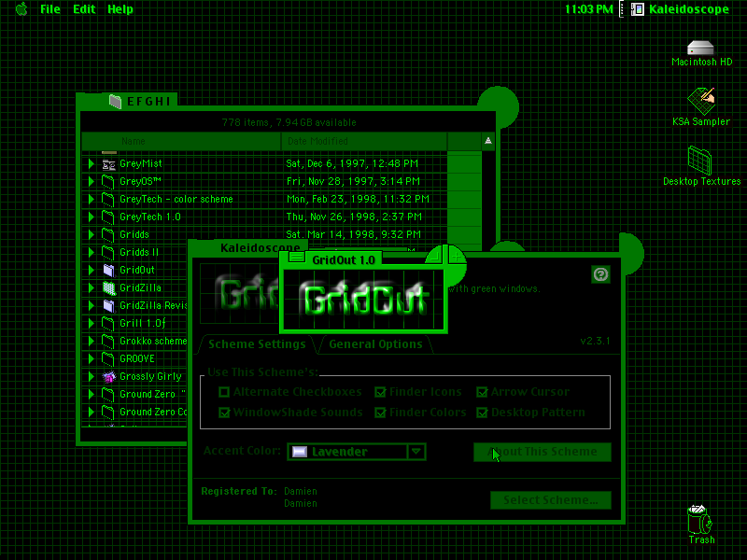Select the GreyTech 1.0 folder icon
The width and height of the screenshot is (747, 560).
pos(108,217)
